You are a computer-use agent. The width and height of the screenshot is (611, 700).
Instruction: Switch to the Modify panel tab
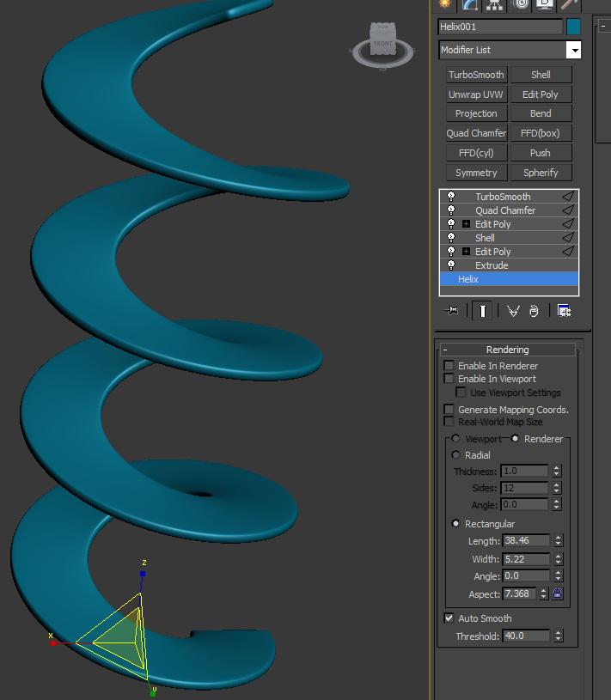point(469,4)
